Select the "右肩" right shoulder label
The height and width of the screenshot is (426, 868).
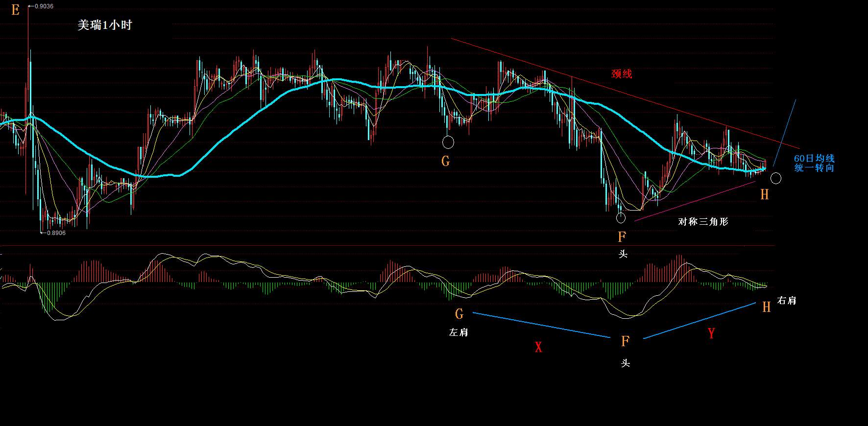787,301
